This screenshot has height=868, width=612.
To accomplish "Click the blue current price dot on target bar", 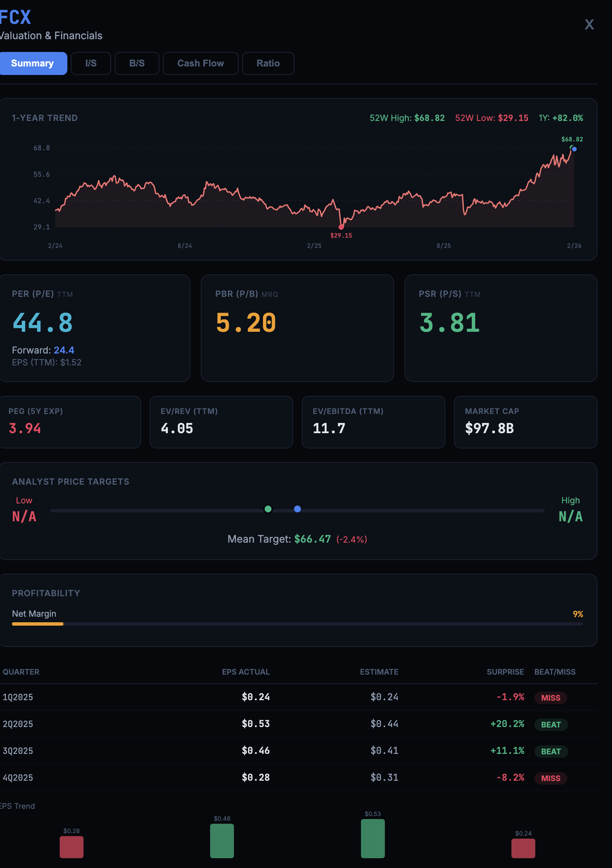I will point(297,509).
